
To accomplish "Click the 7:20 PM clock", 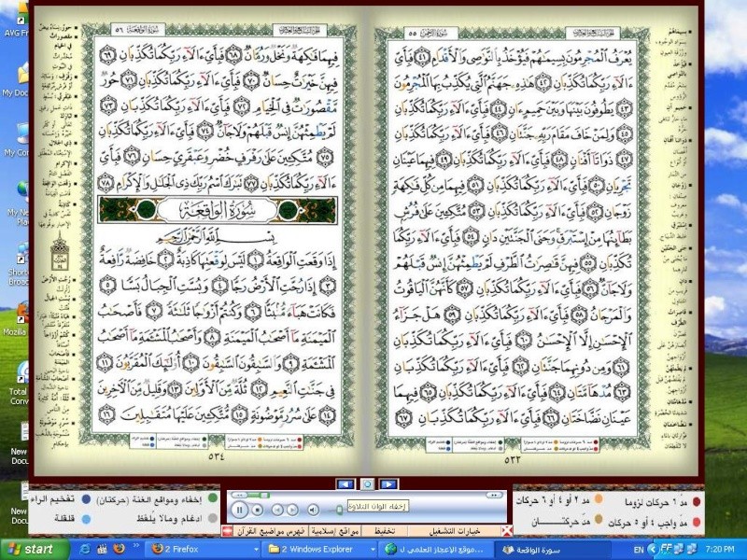I will 720,550.
